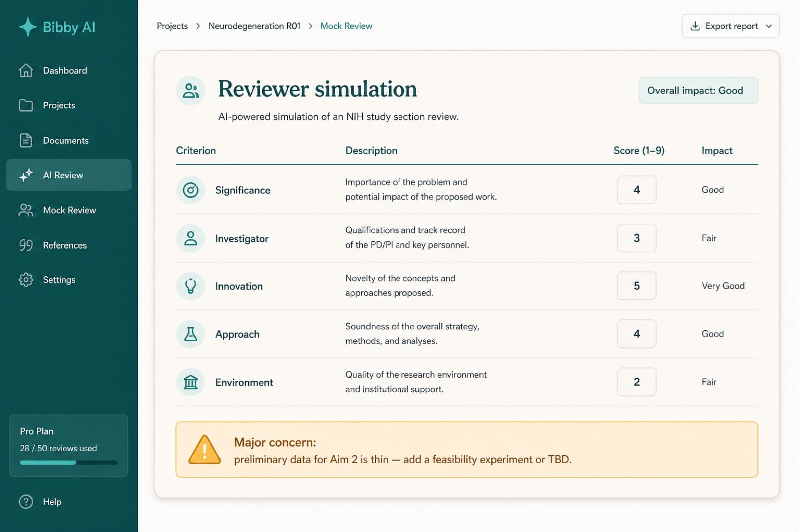Click breadcrumb chevron before Mock Review
The height and width of the screenshot is (532, 799).
[x=310, y=26]
